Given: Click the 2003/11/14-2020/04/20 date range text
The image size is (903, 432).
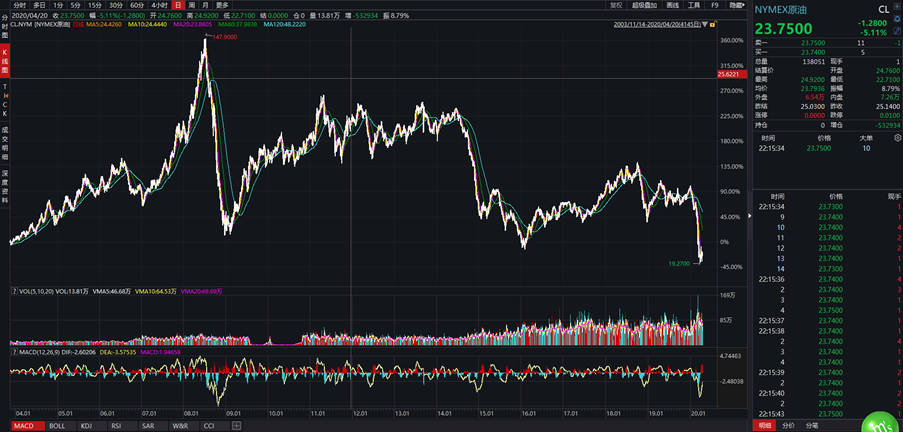Looking at the screenshot, I should pyautogui.click(x=657, y=25).
